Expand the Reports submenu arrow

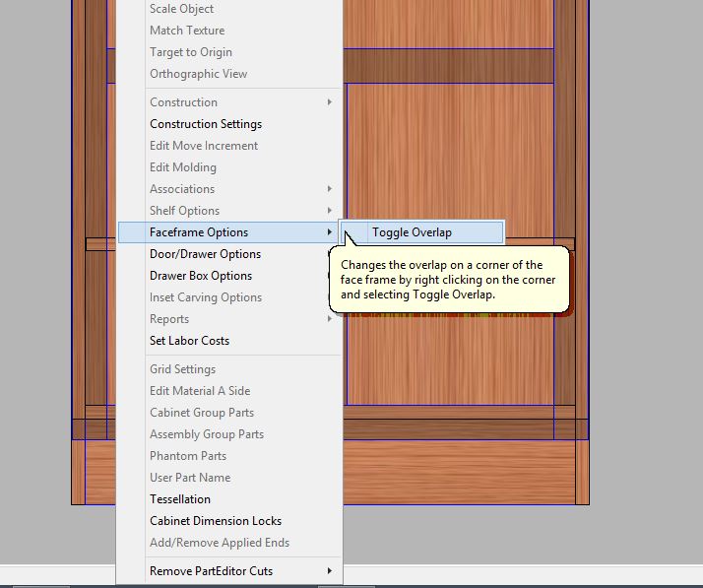330,319
